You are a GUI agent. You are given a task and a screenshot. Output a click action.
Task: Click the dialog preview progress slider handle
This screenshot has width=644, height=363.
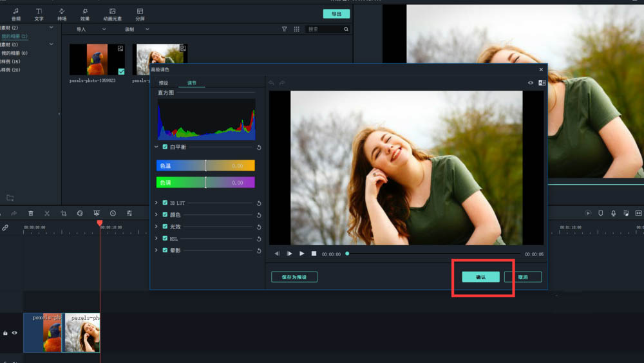348,254
